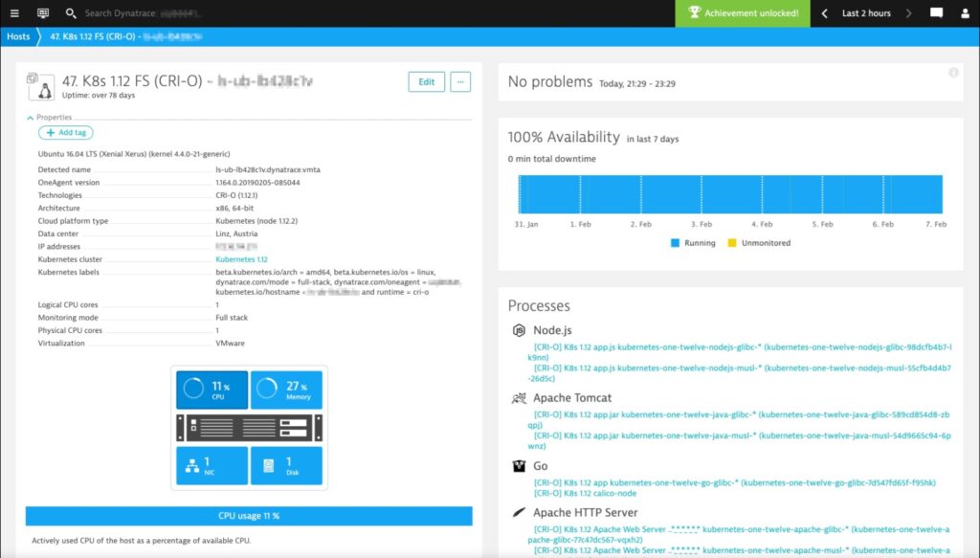980x558 pixels.
Task: Toggle Running legend swatch
Action: [x=675, y=243]
